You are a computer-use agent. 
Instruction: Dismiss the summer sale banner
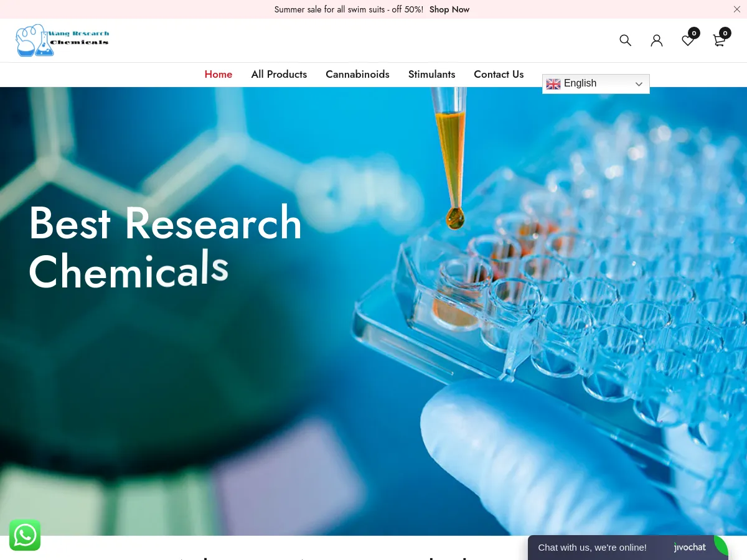[x=737, y=9]
